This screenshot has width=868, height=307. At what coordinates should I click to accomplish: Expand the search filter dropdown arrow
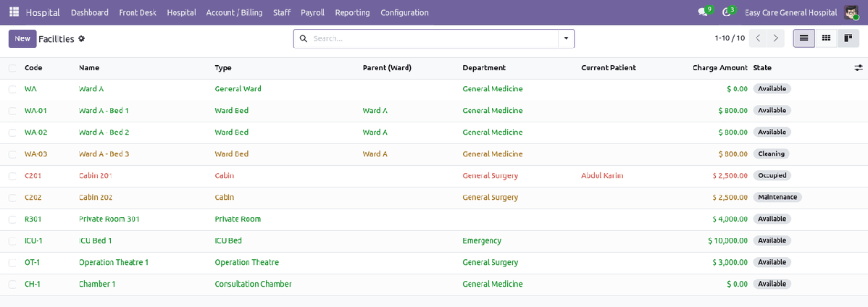pos(566,38)
